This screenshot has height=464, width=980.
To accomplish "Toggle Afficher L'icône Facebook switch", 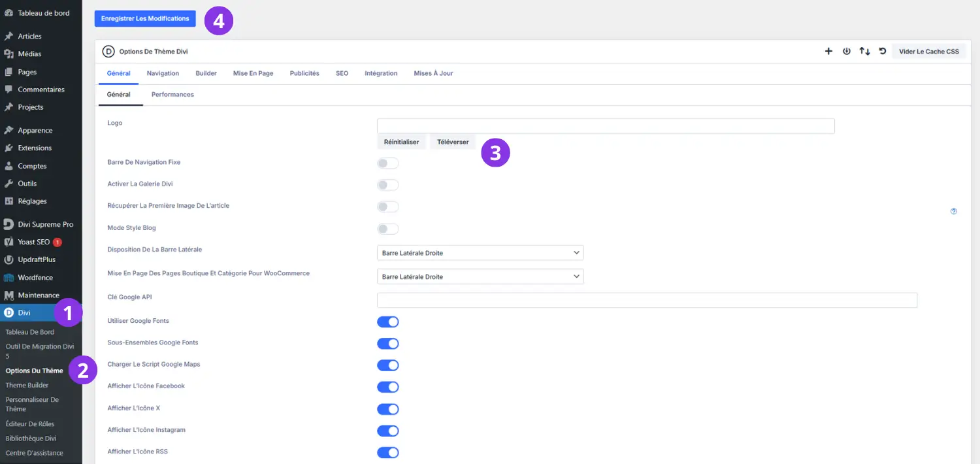I will click(x=388, y=387).
